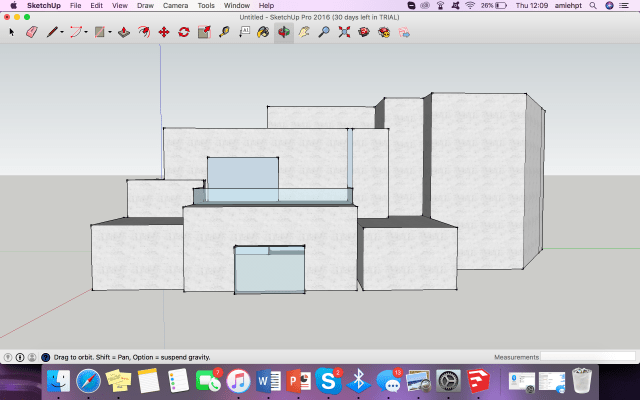
Task: Click the Send to LayOut icon
Action: tap(404, 32)
